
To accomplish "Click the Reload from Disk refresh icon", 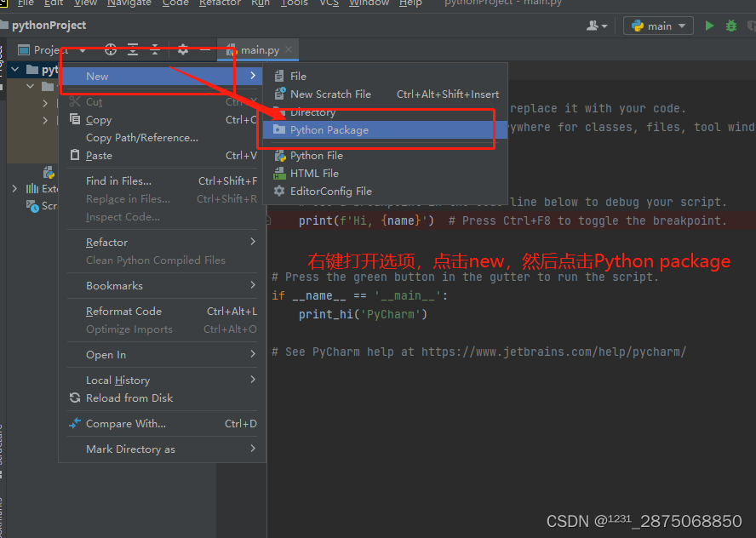I will pos(75,398).
